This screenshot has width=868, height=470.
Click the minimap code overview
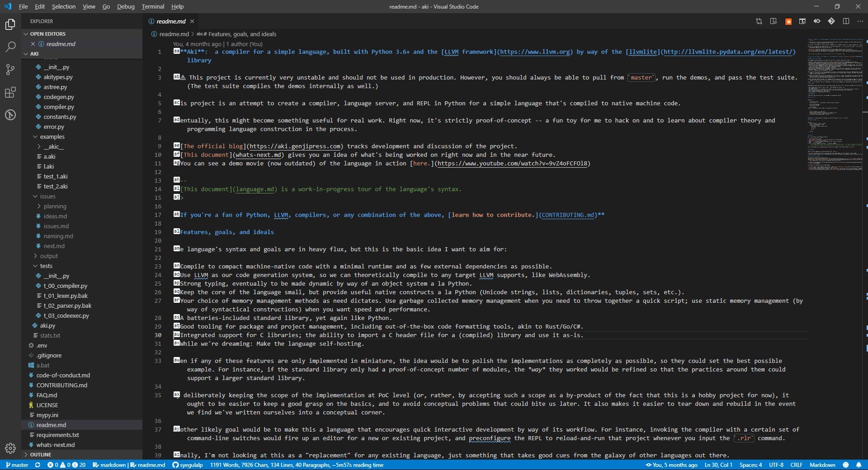(835, 104)
